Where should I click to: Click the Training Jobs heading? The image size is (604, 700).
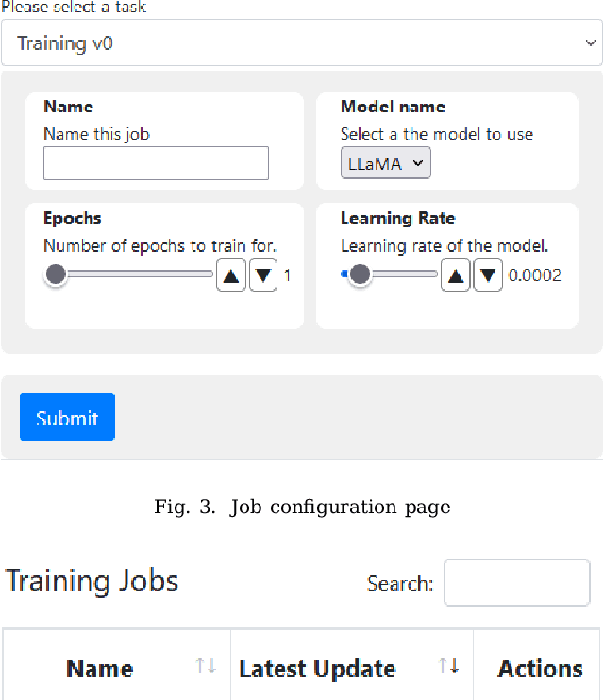click(x=92, y=580)
